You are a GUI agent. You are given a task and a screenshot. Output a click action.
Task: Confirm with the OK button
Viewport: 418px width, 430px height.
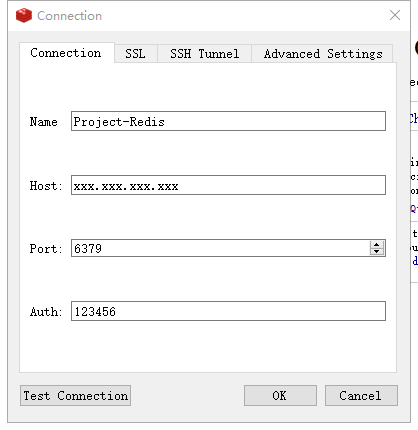[280, 396]
